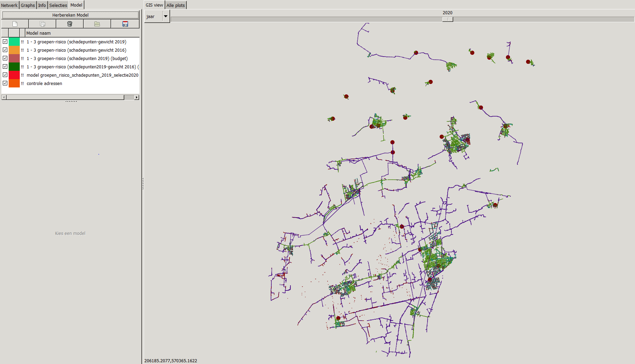This screenshot has width=635, height=364.
Task: Click the floppy disk save icon
Action: pos(125,24)
